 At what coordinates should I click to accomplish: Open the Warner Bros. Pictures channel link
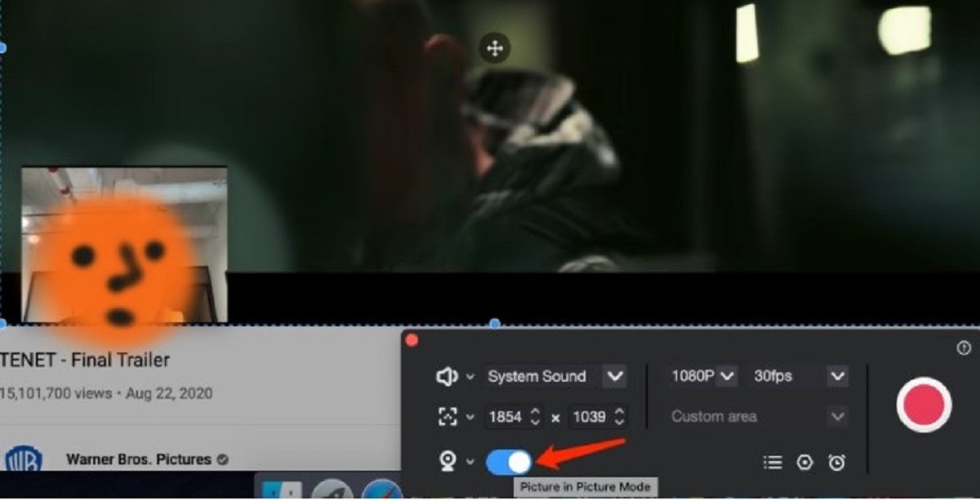139,459
